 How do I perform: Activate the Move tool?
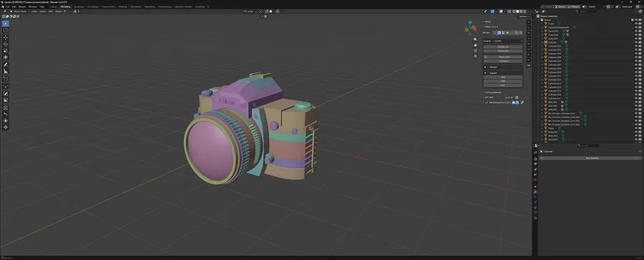[x=5, y=37]
